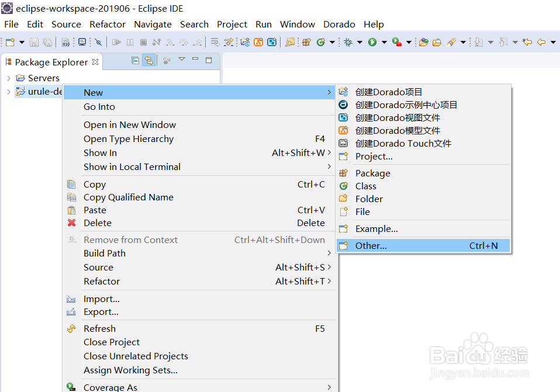560x392 pixels.
Task: Click the Open Type search toolbar icon
Action: [x=290, y=42]
